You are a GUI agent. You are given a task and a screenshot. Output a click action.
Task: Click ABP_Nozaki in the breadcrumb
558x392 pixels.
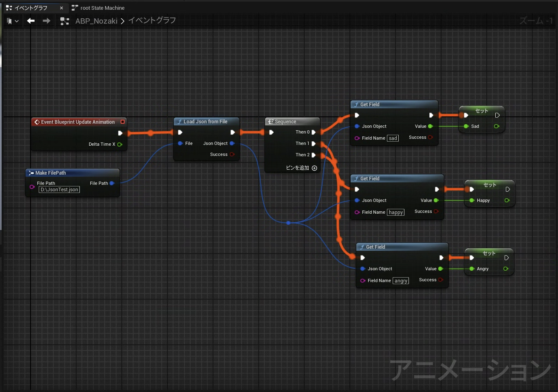[x=96, y=21]
